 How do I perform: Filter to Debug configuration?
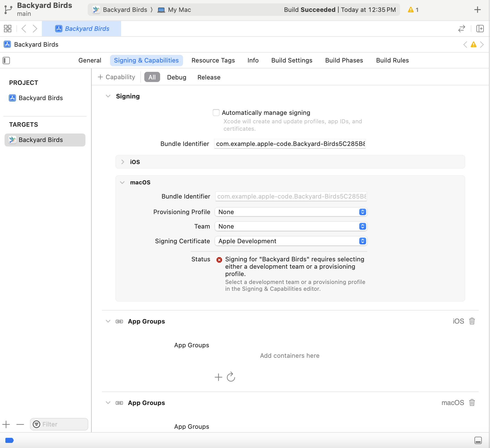click(x=177, y=77)
